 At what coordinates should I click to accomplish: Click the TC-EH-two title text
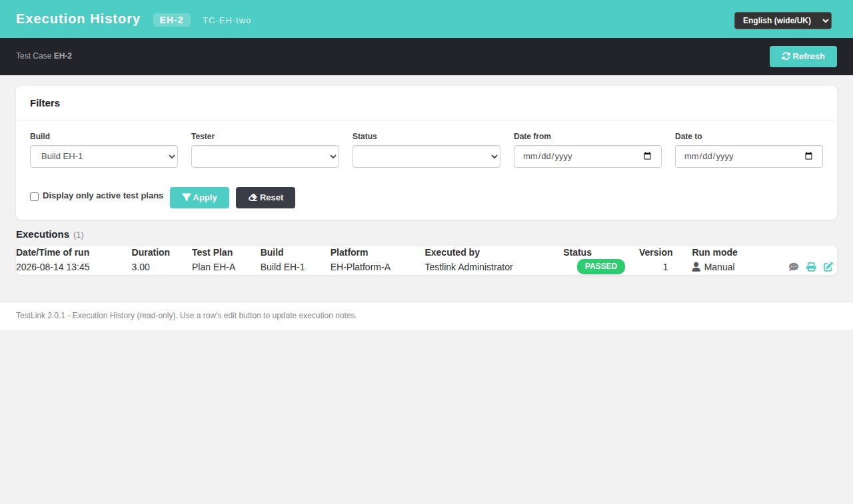[x=227, y=20]
